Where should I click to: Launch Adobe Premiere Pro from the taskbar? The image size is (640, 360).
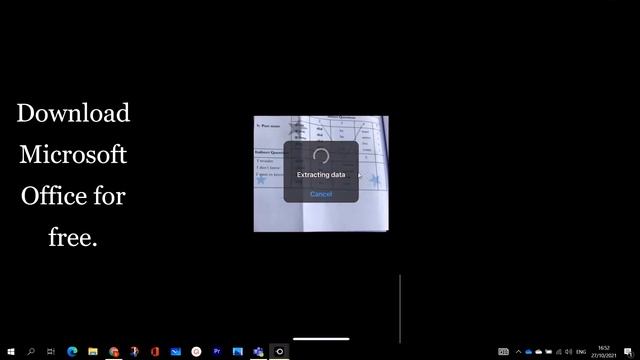217,351
